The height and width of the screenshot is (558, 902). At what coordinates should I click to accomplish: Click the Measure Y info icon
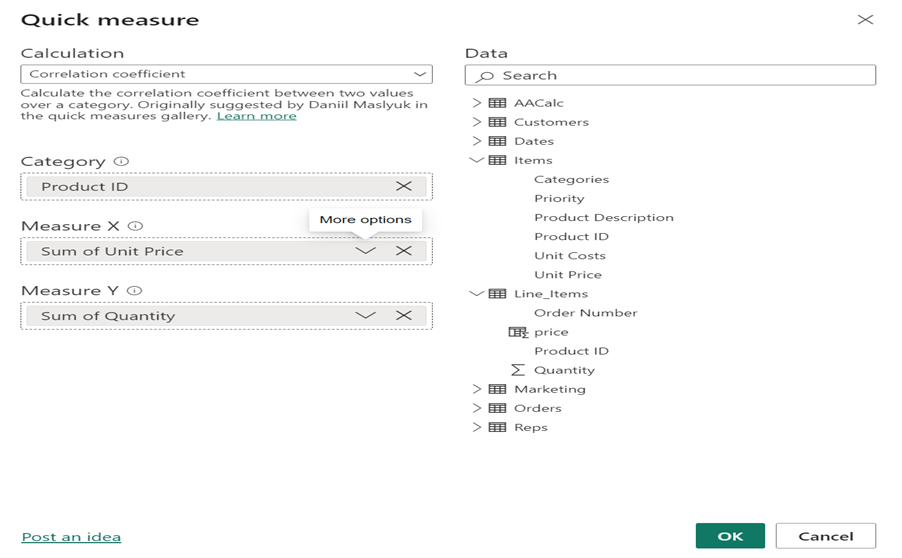point(135,291)
